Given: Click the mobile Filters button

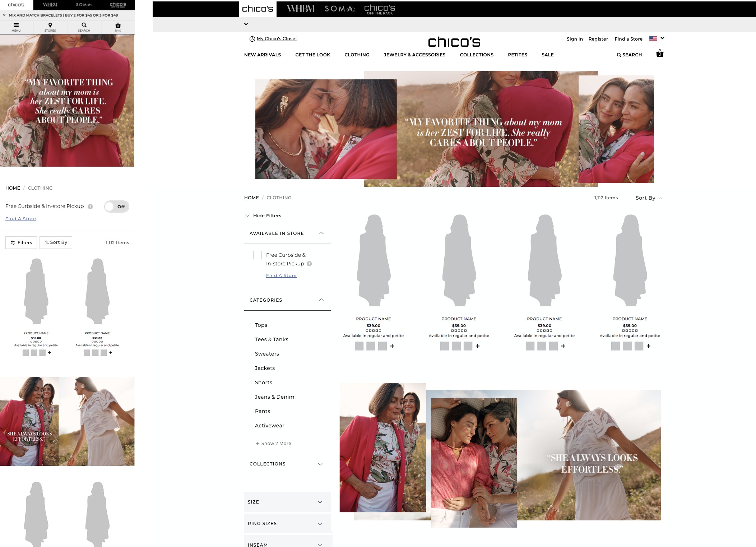Looking at the screenshot, I should coord(22,242).
